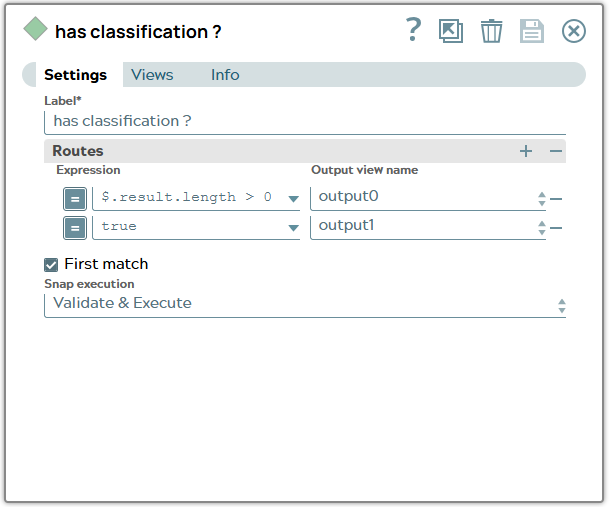This screenshot has height=507, width=610.
Task: Delete the output1 route row
Action: [x=556, y=228]
